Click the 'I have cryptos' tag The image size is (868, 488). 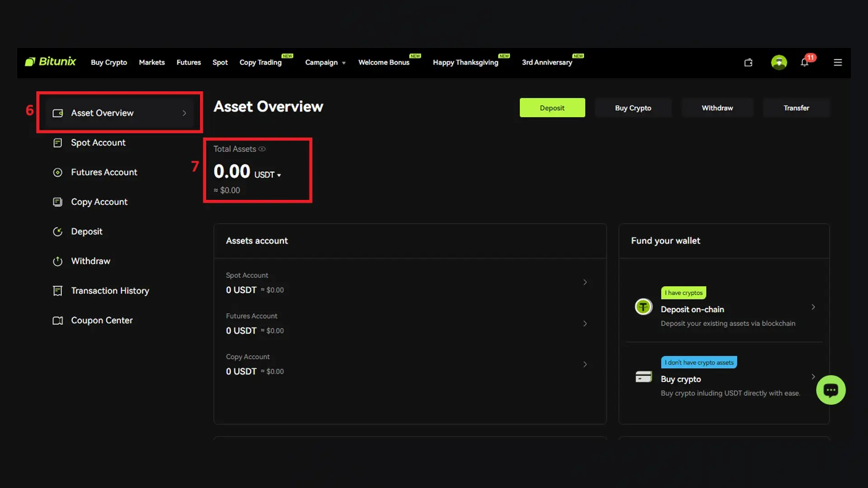pyautogui.click(x=684, y=293)
